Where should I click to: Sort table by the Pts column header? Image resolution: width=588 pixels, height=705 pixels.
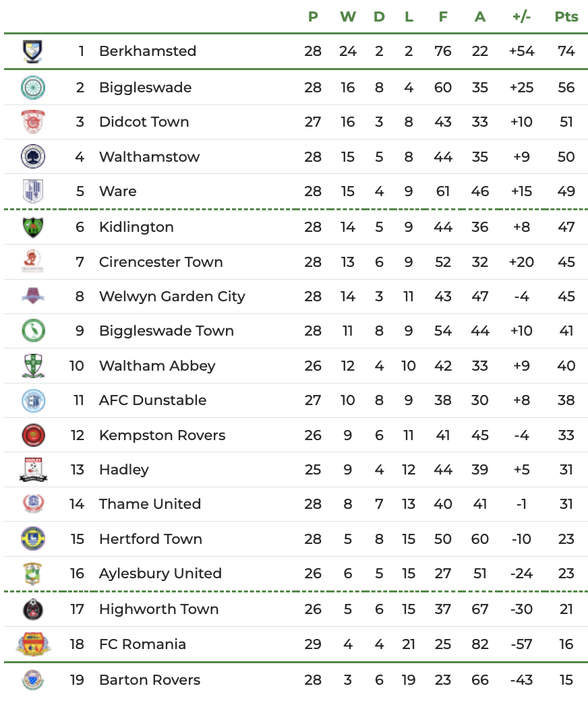tap(566, 17)
